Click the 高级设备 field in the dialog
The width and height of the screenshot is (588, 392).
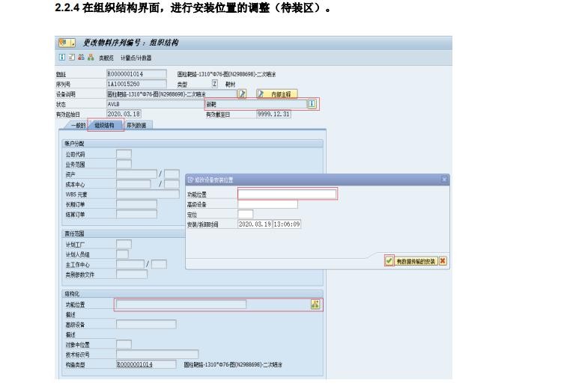(x=267, y=204)
